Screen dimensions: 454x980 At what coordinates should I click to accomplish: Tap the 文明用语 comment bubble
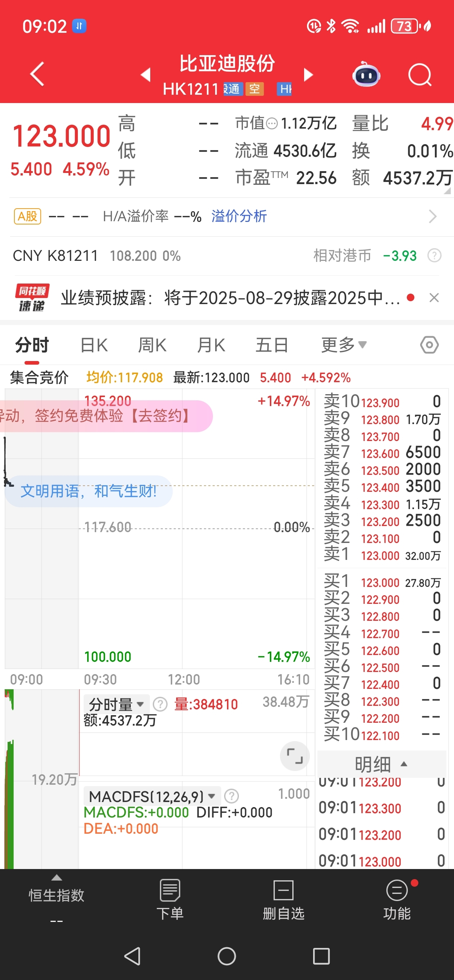tap(88, 491)
